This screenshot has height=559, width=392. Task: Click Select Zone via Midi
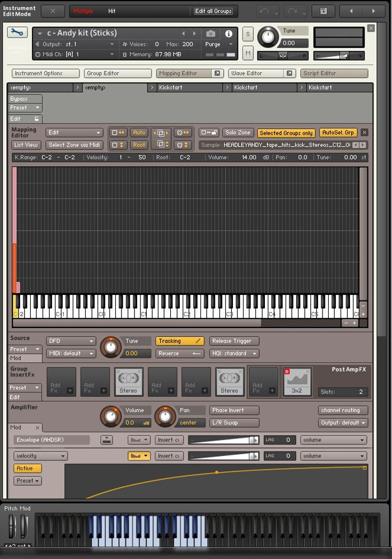coord(74,145)
